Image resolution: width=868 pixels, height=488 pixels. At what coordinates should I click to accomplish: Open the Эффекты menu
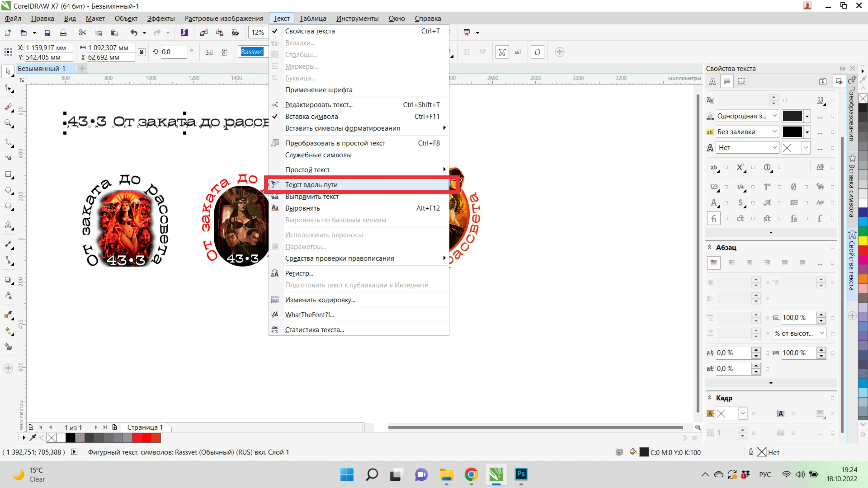161,19
